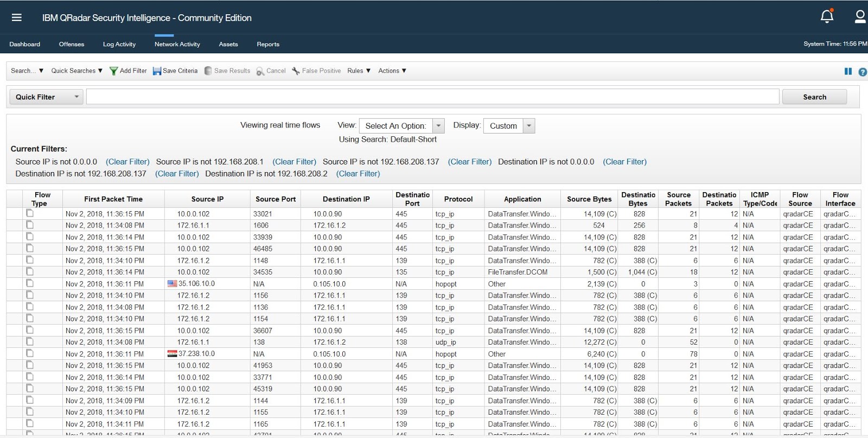
Task: Open the user profile icon
Action: [x=860, y=16]
